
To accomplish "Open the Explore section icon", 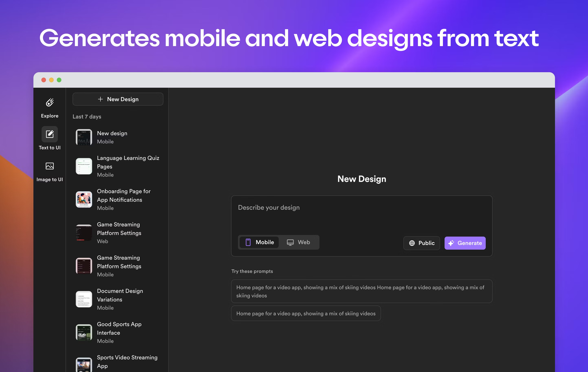I will click(50, 103).
